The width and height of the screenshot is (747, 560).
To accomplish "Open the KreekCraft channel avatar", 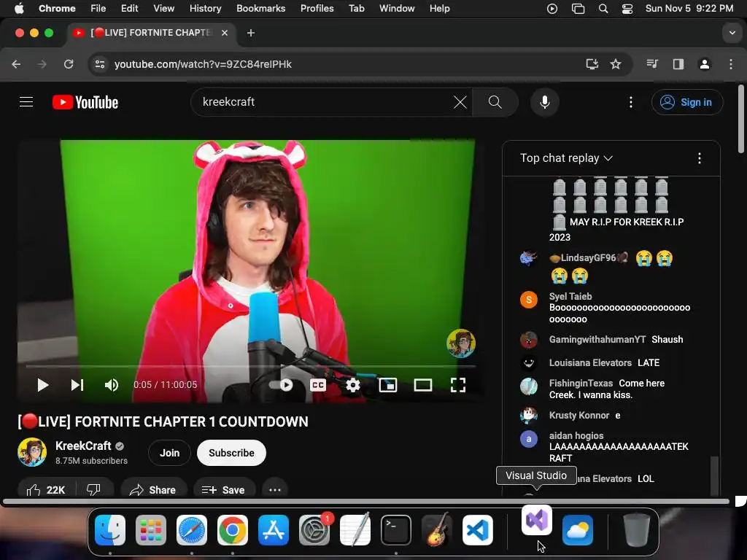I will [x=32, y=452].
